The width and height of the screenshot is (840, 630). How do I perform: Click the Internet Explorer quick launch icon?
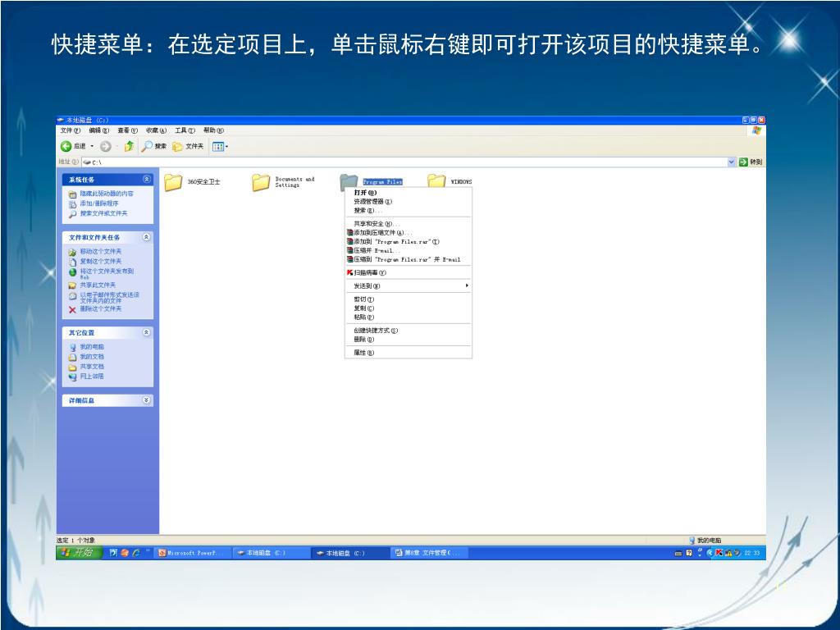coord(136,553)
